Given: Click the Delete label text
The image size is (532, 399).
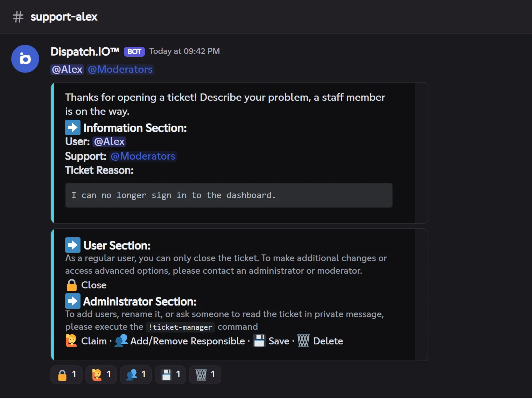Looking at the screenshot, I should coord(328,341).
